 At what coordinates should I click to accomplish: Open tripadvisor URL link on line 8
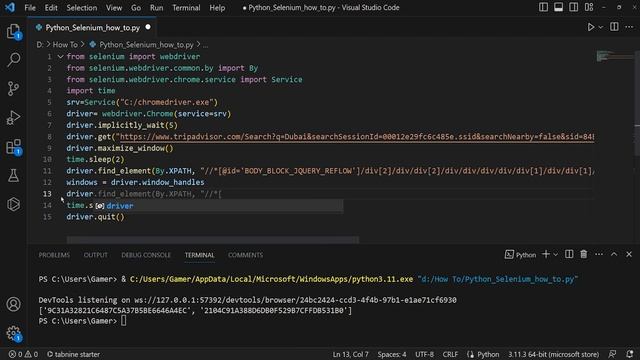coord(357,137)
